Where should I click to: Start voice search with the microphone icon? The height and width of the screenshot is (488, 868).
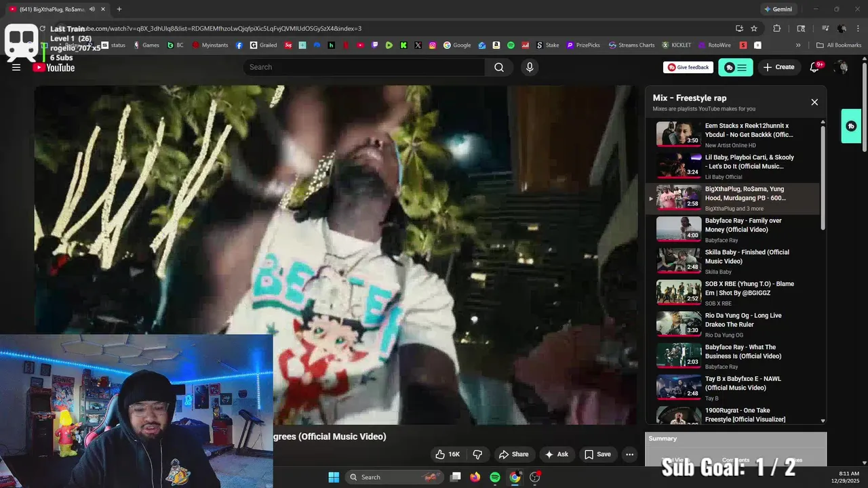[530, 67]
